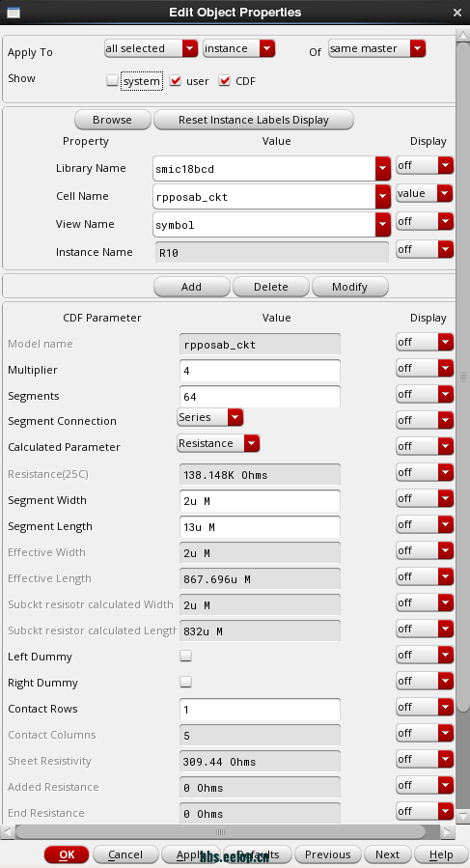Open the 'same master' dropdown
The height and width of the screenshot is (868, 470).
tap(377, 48)
